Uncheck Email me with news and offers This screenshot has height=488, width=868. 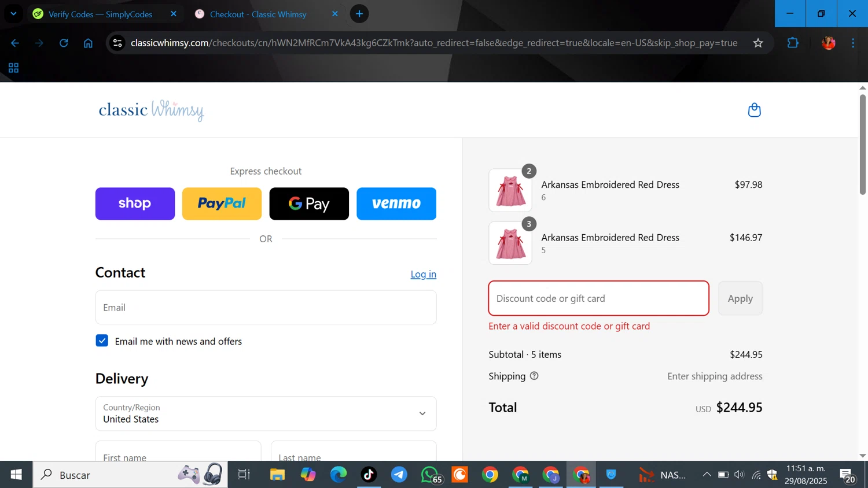point(102,341)
